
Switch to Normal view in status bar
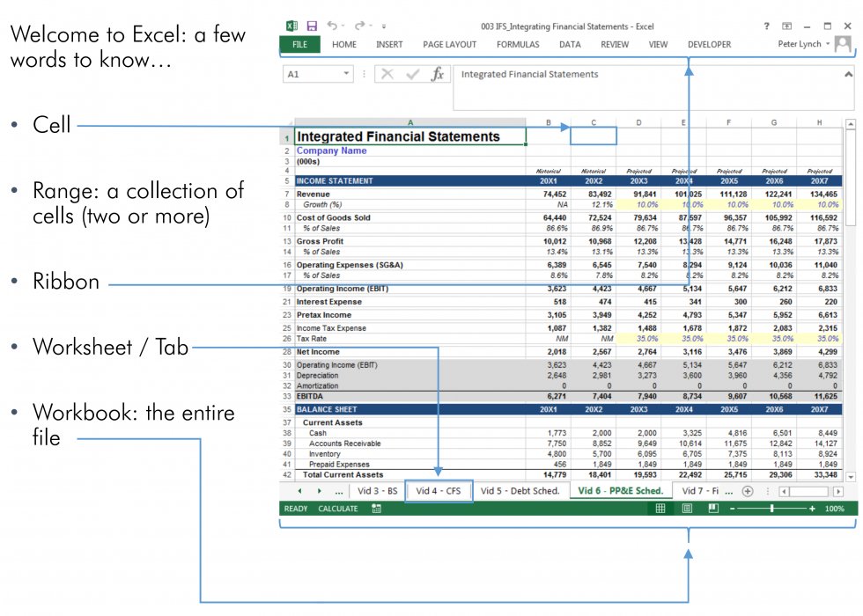tap(660, 509)
